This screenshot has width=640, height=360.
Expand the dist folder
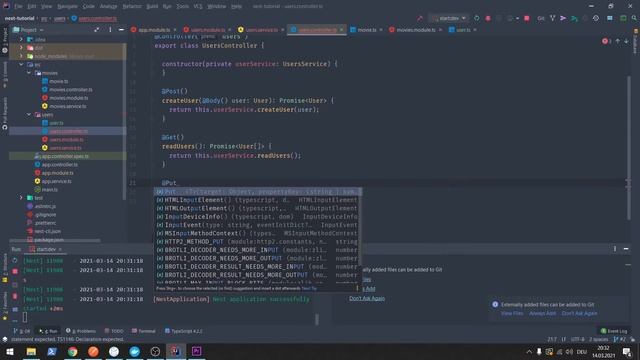coord(21,48)
